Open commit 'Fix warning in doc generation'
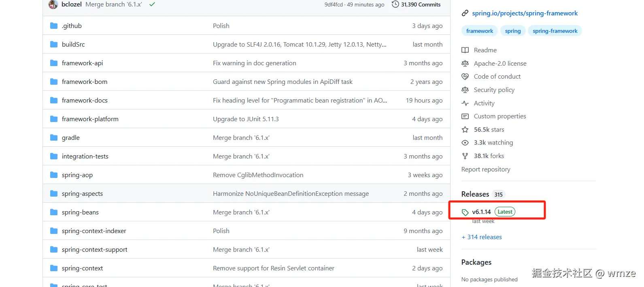Screen dimensions: 644x287 coord(255,63)
